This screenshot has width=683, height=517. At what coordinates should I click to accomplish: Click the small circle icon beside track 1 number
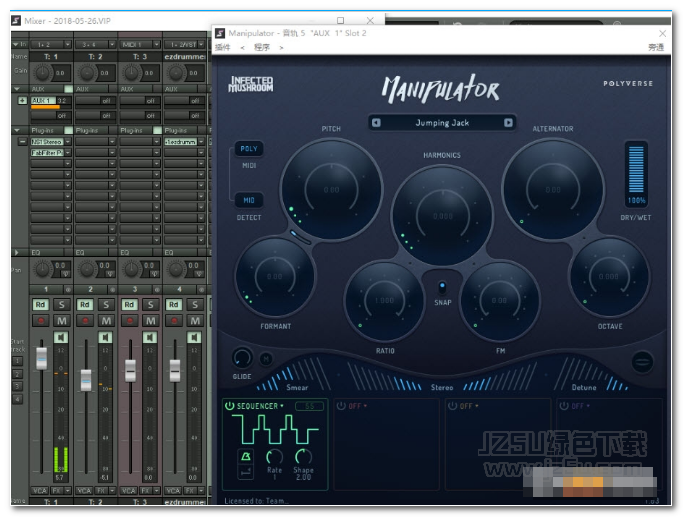[68, 289]
